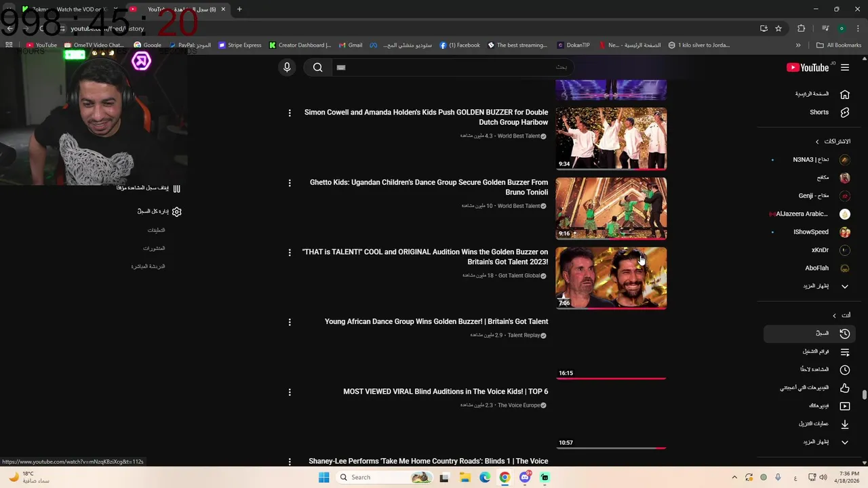This screenshot has width=868, height=488.
Task: Open options for 'THAT is TALENT!' video
Action: (x=290, y=253)
